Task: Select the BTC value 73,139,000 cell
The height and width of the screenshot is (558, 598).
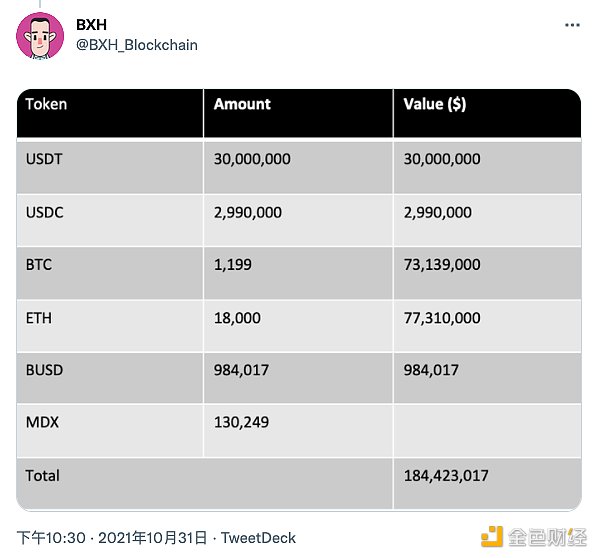Action: 487,273
